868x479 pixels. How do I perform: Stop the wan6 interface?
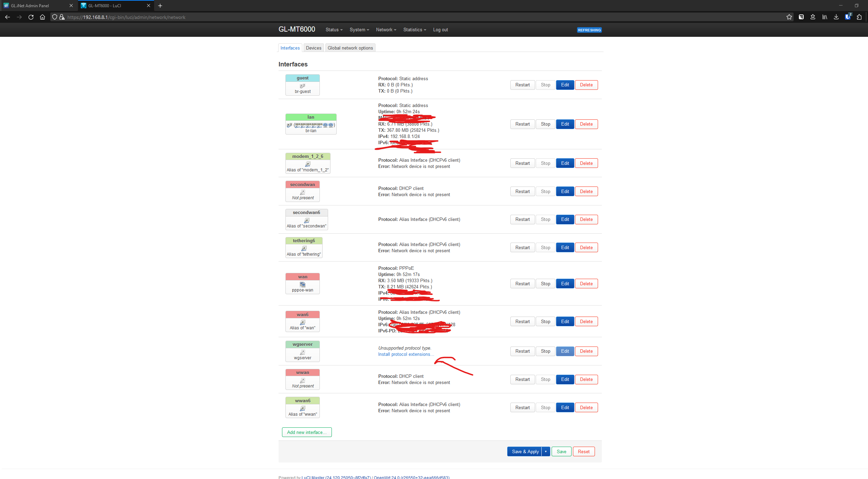[545, 321]
